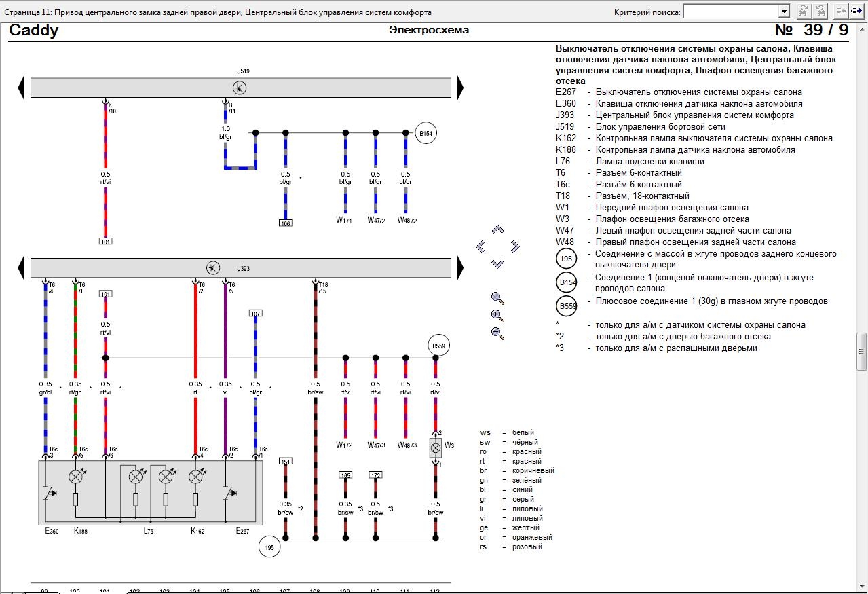Follow reference box 151 on br/sw wire

(286, 461)
